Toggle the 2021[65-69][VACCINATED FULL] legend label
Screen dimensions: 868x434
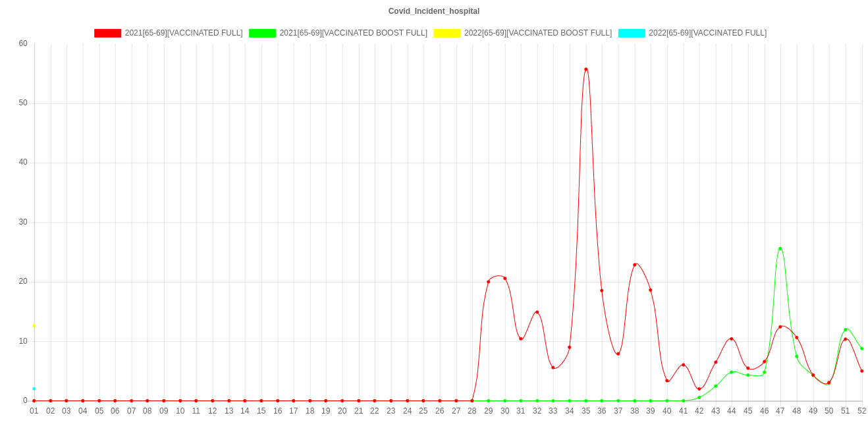click(183, 33)
